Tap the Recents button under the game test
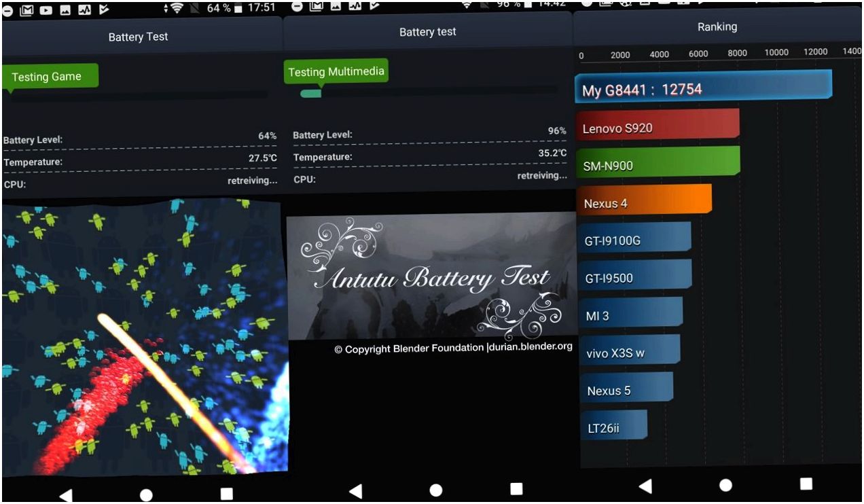The height and width of the screenshot is (504, 864). click(226, 494)
